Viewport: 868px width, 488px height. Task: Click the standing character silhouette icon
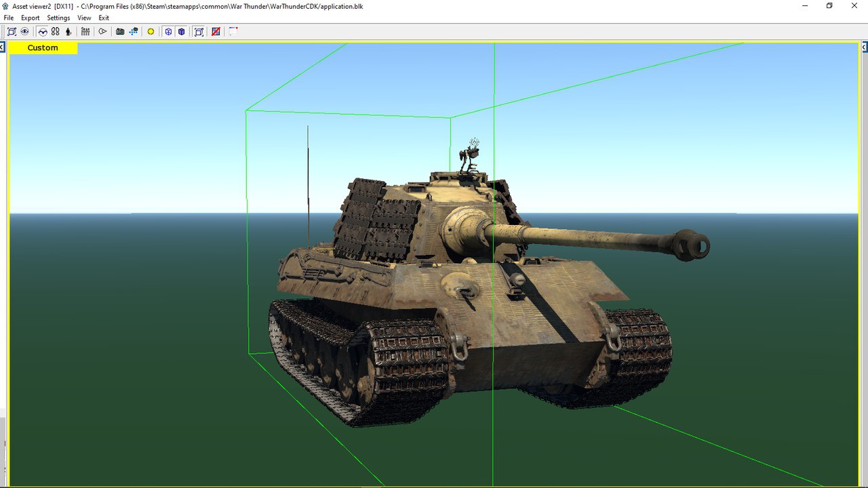[x=68, y=32]
